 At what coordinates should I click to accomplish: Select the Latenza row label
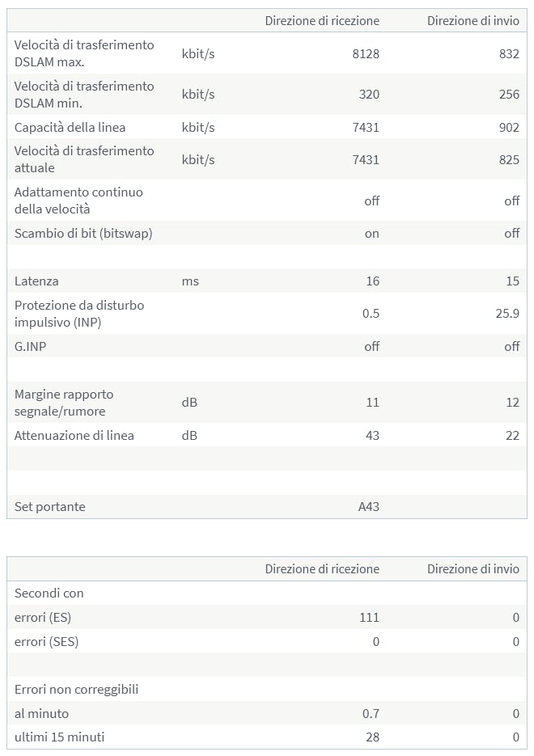click(x=36, y=281)
